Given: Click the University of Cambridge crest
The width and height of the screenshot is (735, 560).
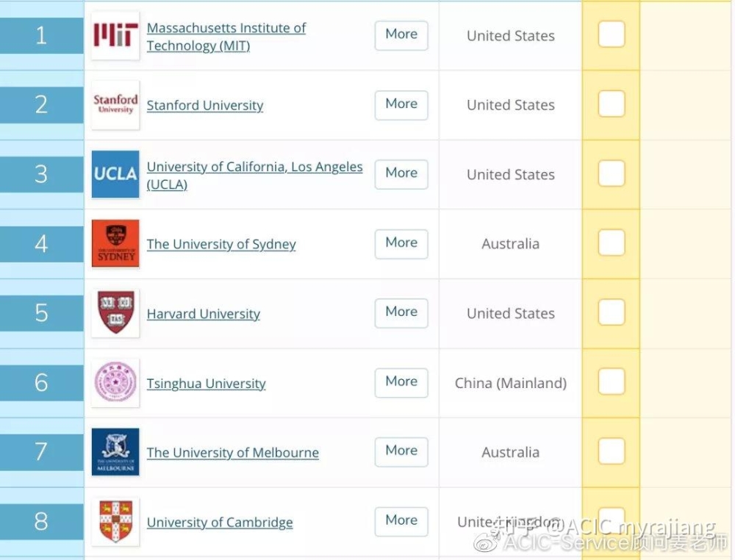Looking at the screenshot, I should [x=115, y=521].
